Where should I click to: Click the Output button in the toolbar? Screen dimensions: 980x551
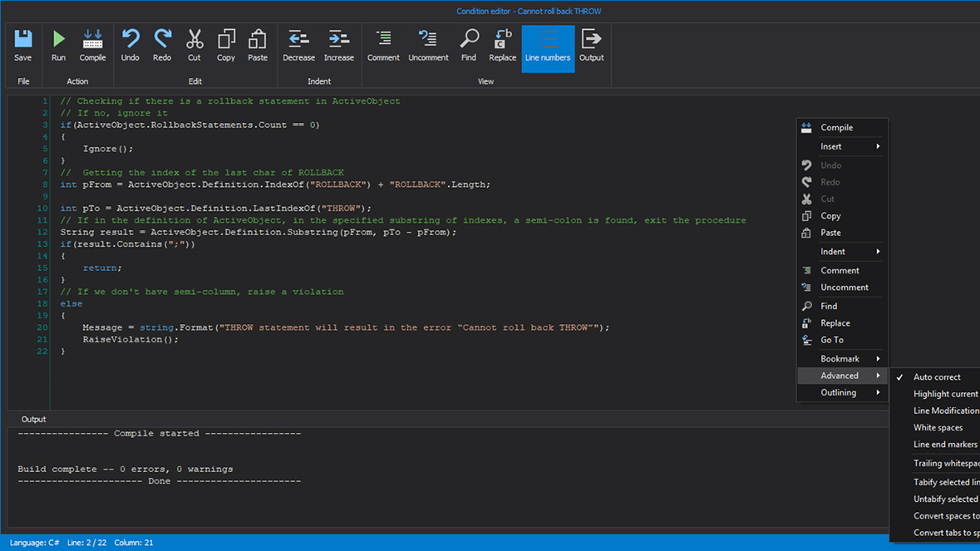coord(591,45)
